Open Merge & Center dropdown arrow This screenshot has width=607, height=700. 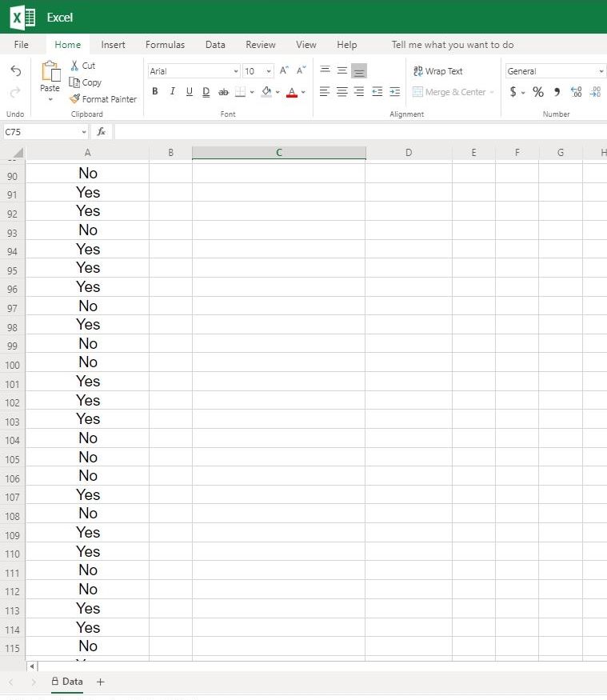click(492, 93)
